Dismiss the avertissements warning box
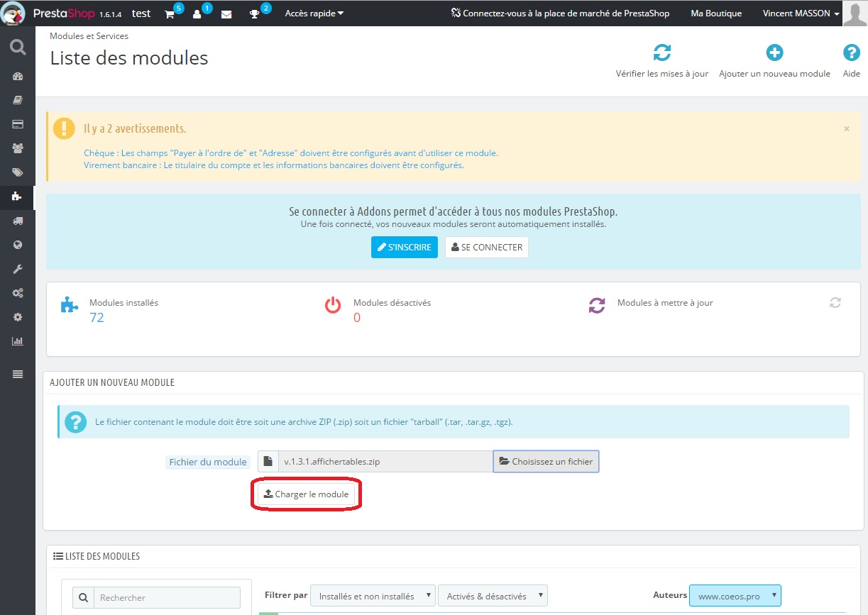 tap(847, 129)
